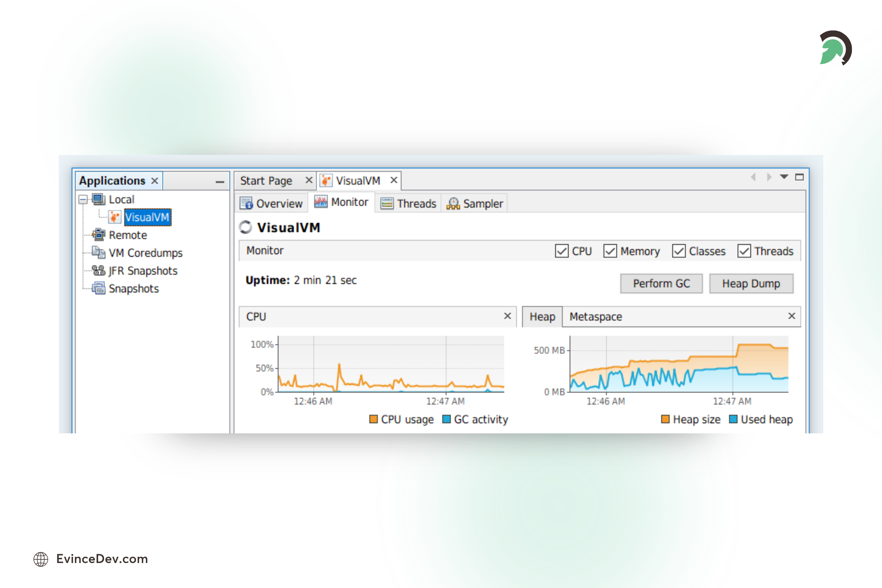The width and height of the screenshot is (882, 588).
Task: Click the CPU usage orange legend swatch
Action: point(373,419)
